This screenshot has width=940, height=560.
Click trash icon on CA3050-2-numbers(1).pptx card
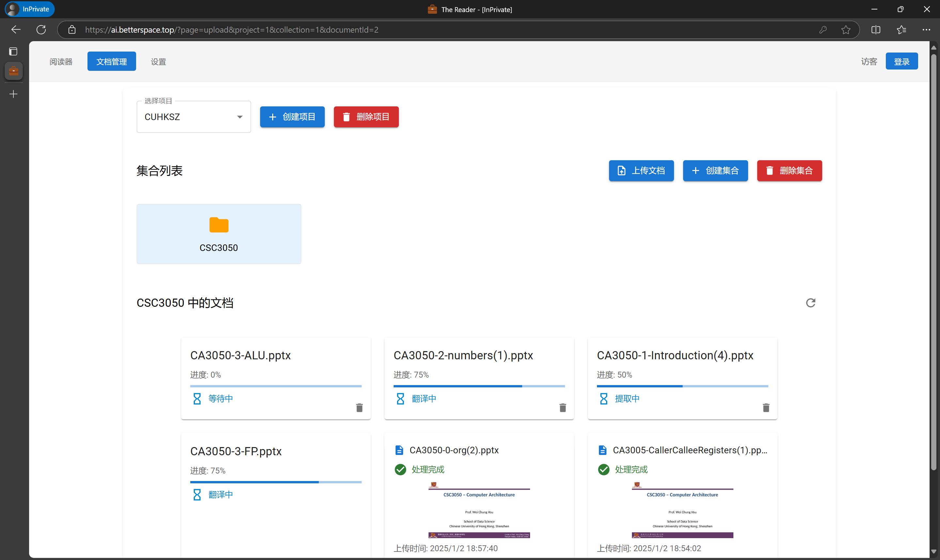[562, 408]
